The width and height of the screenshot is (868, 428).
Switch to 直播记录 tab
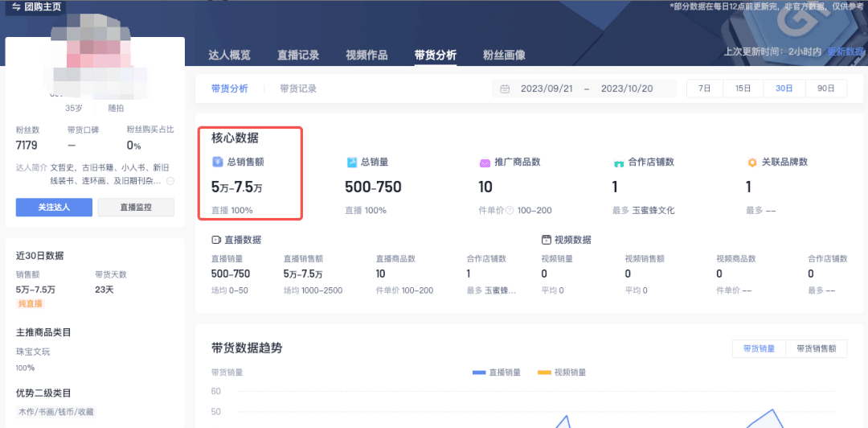click(298, 55)
